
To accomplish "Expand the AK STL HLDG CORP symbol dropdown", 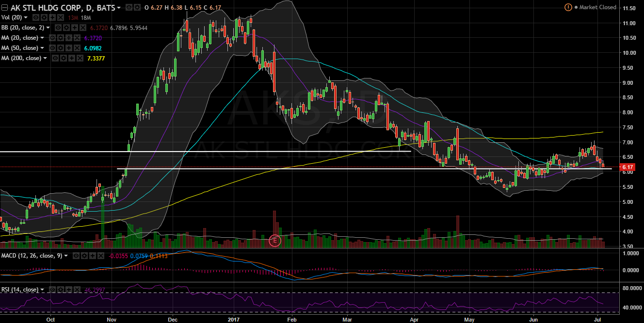I will 119,8.
